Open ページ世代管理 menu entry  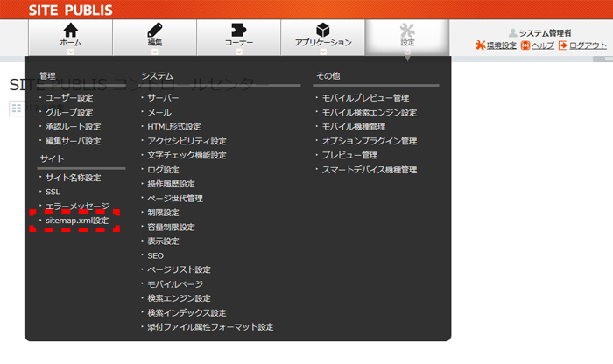click(x=175, y=199)
